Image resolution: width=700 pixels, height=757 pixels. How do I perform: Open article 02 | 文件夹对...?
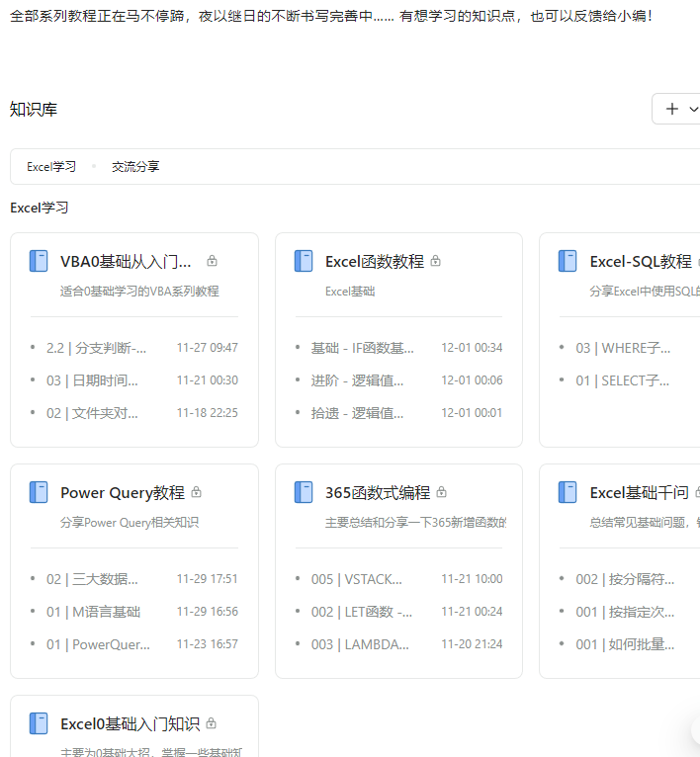[92, 414]
